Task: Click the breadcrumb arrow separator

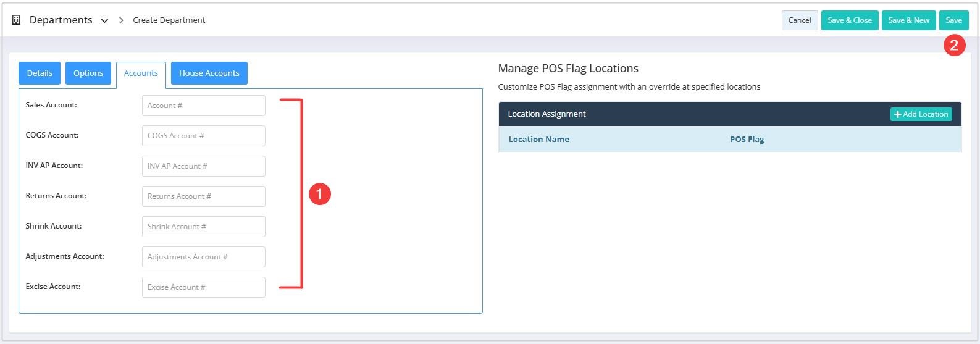Action: 121,20
